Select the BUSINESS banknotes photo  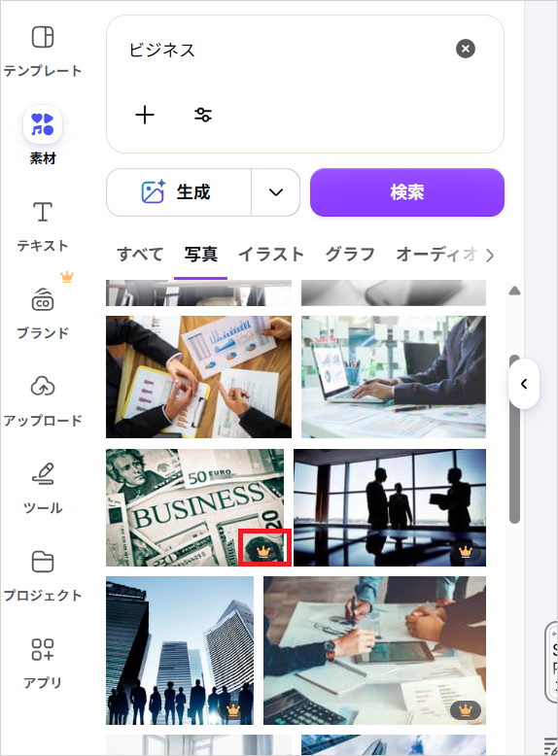[x=194, y=507]
